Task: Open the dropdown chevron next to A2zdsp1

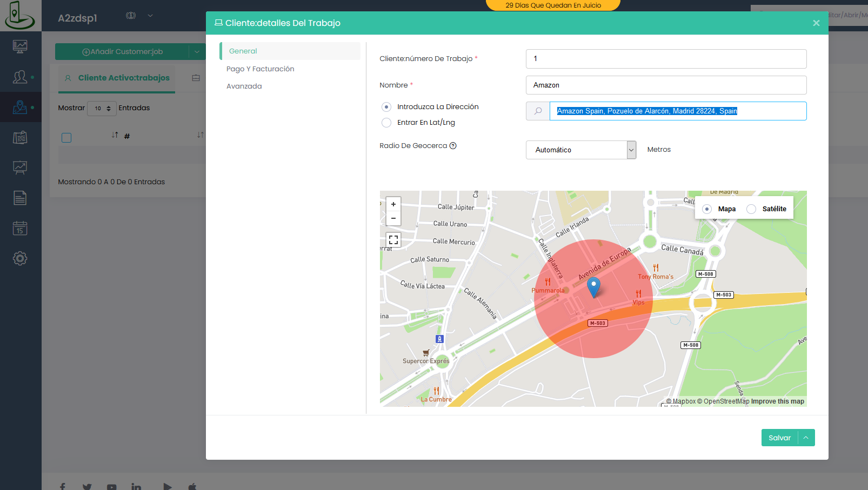Action: click(150, 16)
